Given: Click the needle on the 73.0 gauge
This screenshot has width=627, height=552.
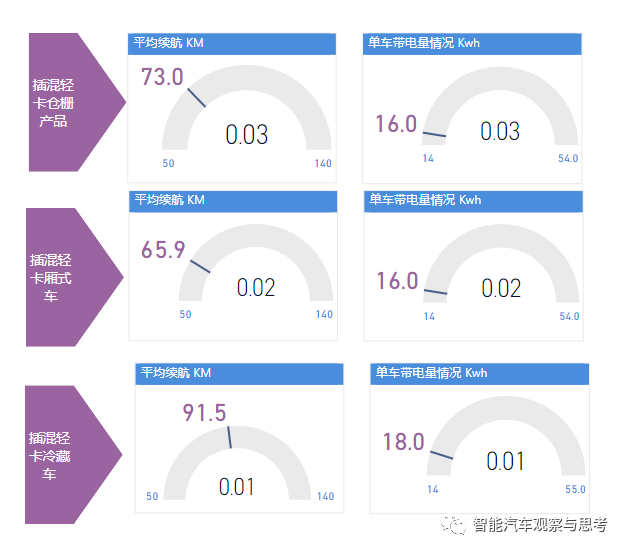Looking at the screenshot, I should pos(197,98).
